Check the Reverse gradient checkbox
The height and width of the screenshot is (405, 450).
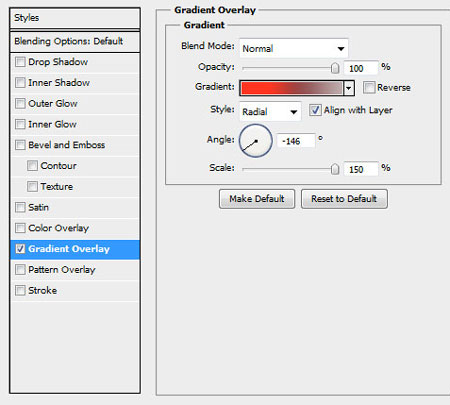(369, 88)
